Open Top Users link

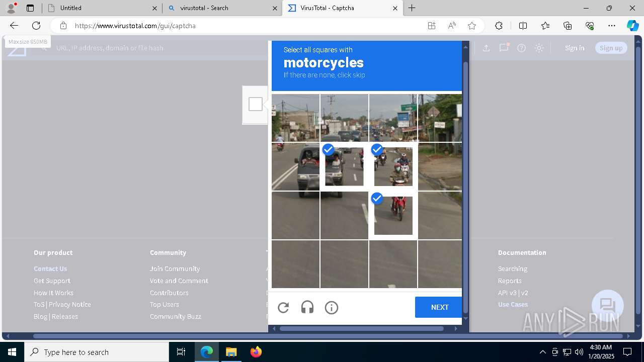click(x=165, y=304)
